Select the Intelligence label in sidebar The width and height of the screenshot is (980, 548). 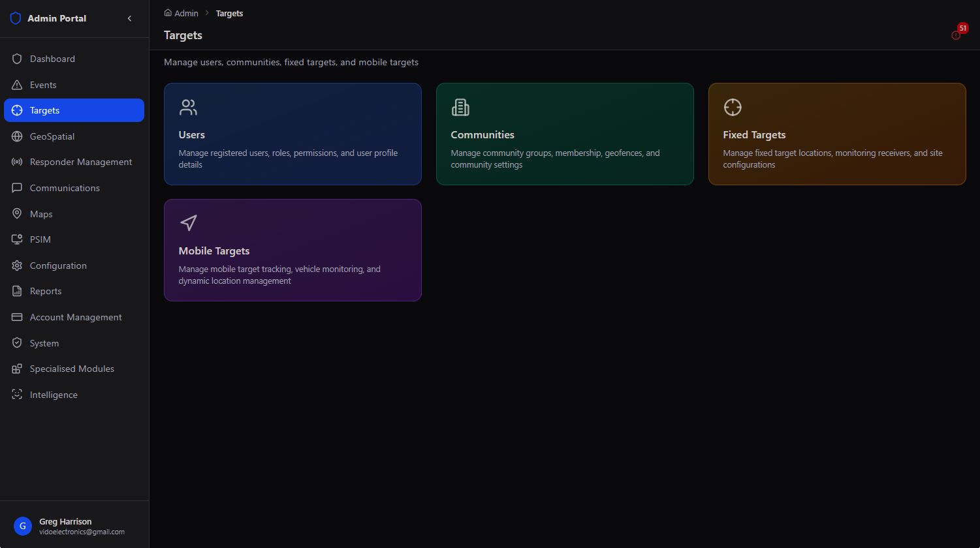(54, 395)
